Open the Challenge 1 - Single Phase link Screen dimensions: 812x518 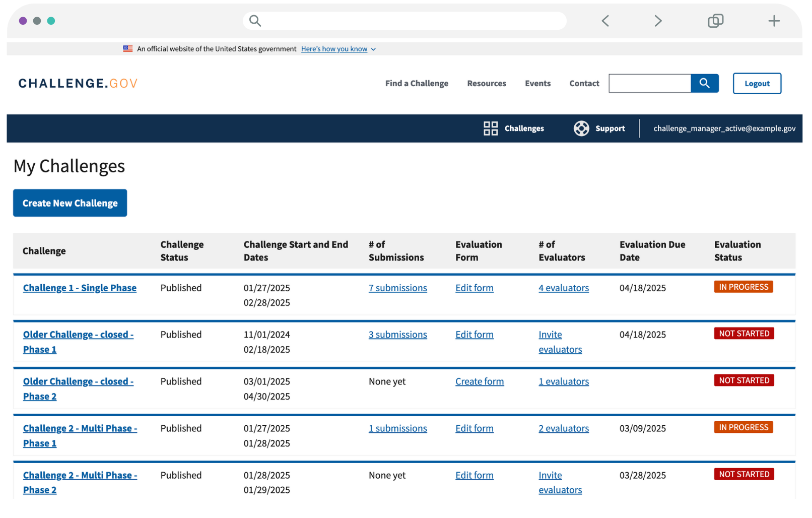[80, 288]
